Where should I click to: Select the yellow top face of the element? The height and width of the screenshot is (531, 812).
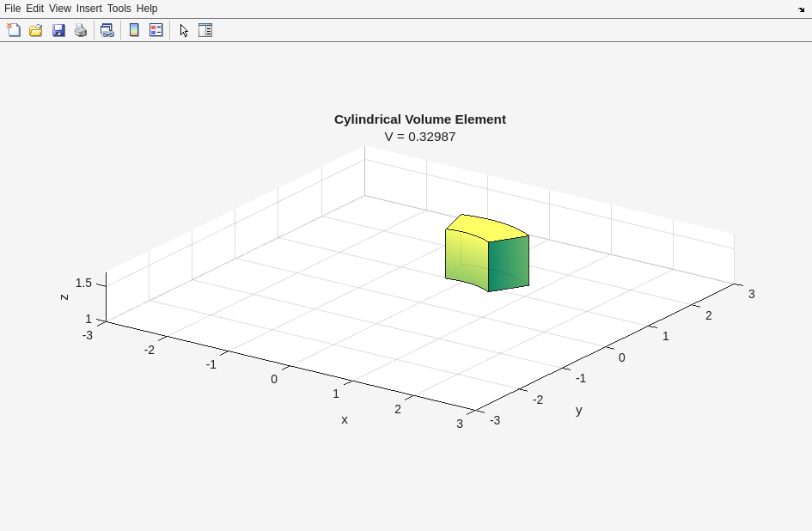pos(485,227)
